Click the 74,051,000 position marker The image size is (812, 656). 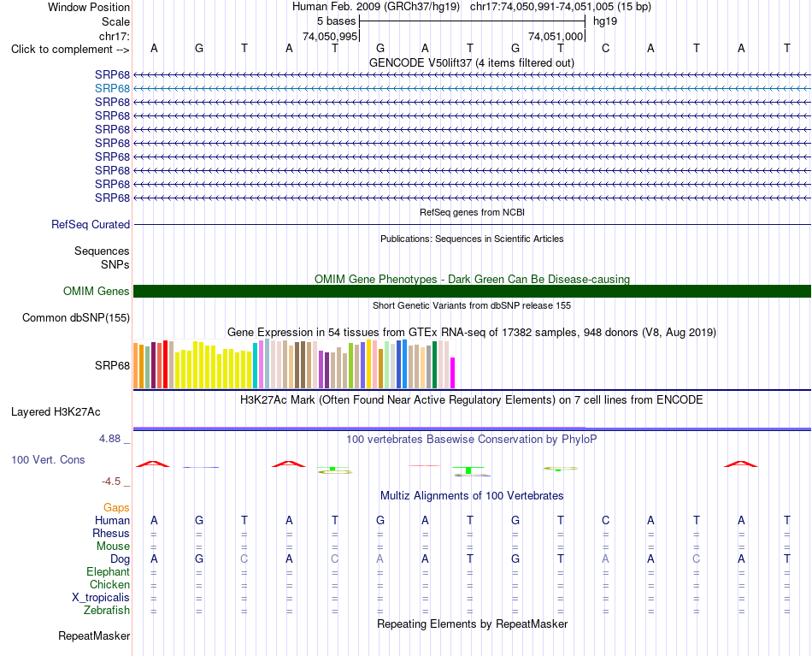click(555, 36)
